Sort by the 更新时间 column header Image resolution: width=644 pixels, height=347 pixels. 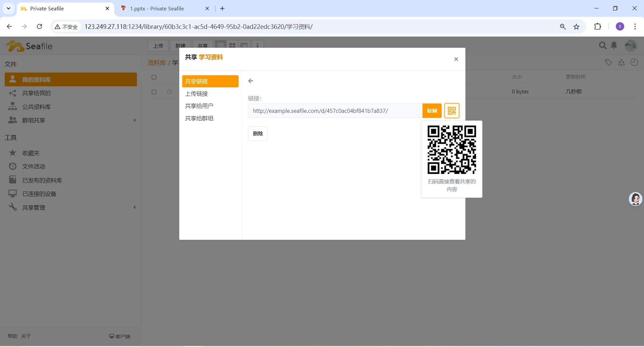pos(576,77)
